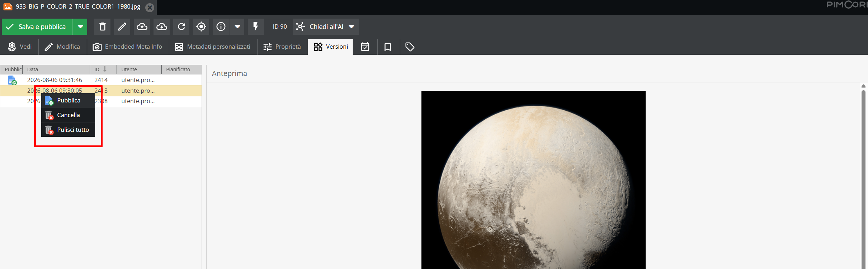Click the Salva e pubblica button

pos(37,27)
